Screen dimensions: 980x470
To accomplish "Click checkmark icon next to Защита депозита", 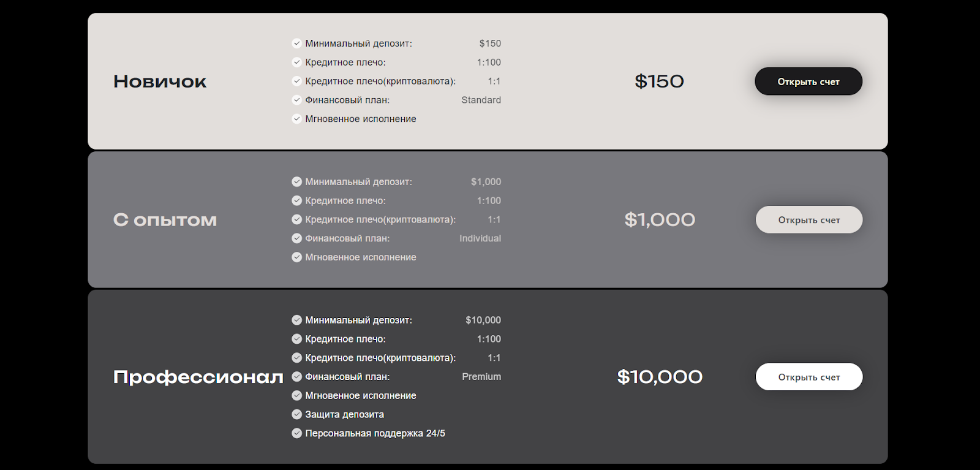I will pos(296,414).
